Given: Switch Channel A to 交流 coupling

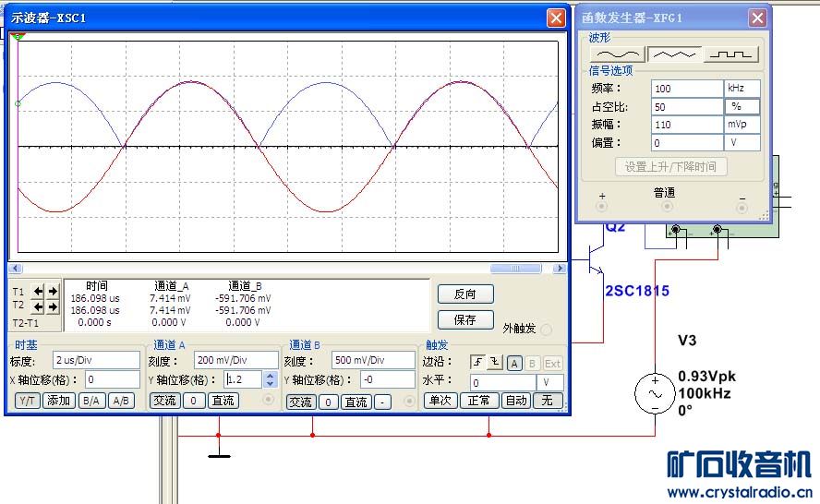Looking at the screenshot, I should coord(164,401).
